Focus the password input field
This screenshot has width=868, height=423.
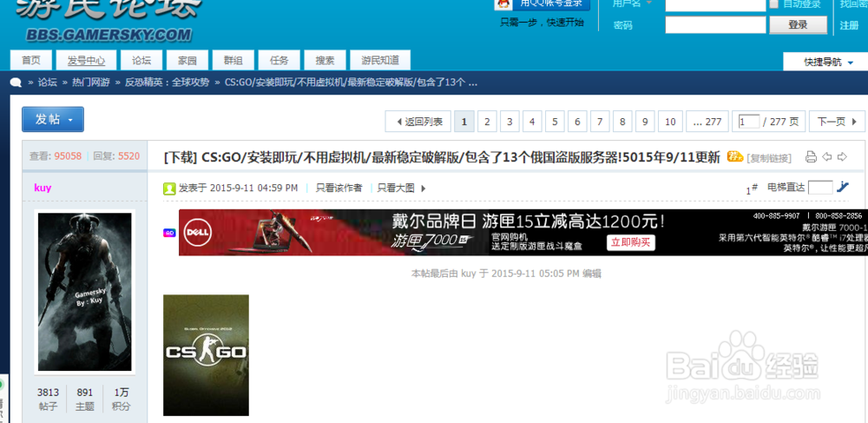pyautogui.click(x=715, y=25)
